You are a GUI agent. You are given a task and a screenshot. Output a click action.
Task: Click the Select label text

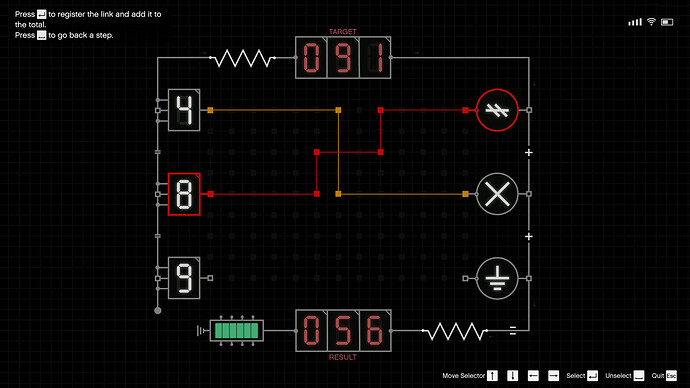coord(576,376)
